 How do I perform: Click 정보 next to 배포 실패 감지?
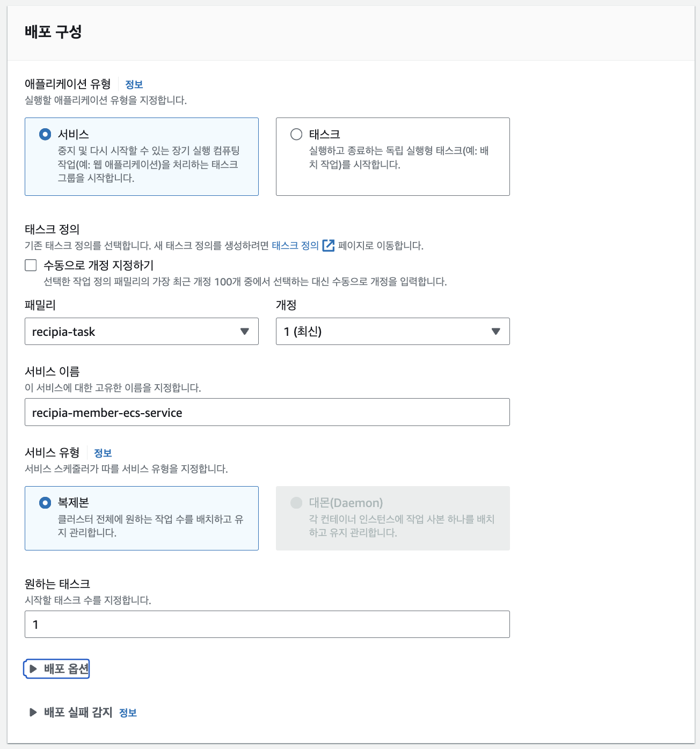pos(129,713)
